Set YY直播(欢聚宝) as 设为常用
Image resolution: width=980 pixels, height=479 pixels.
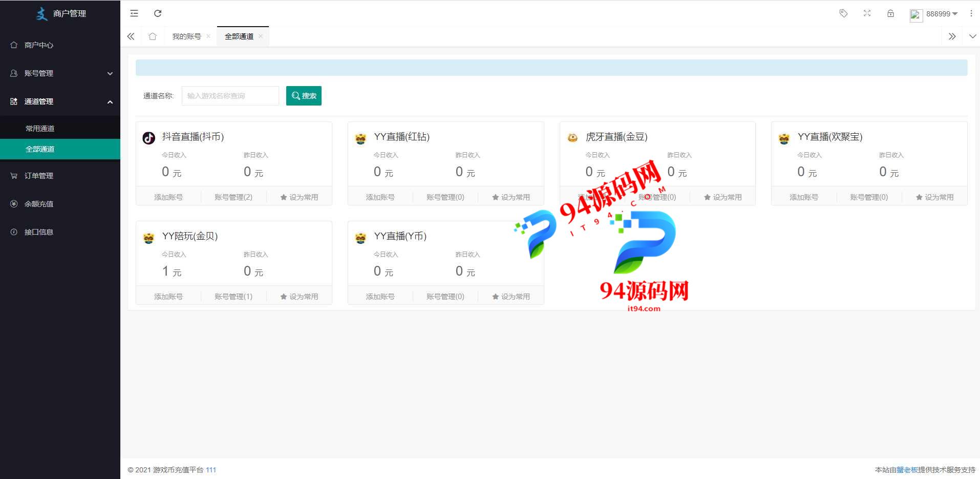(x=934, y=197)
